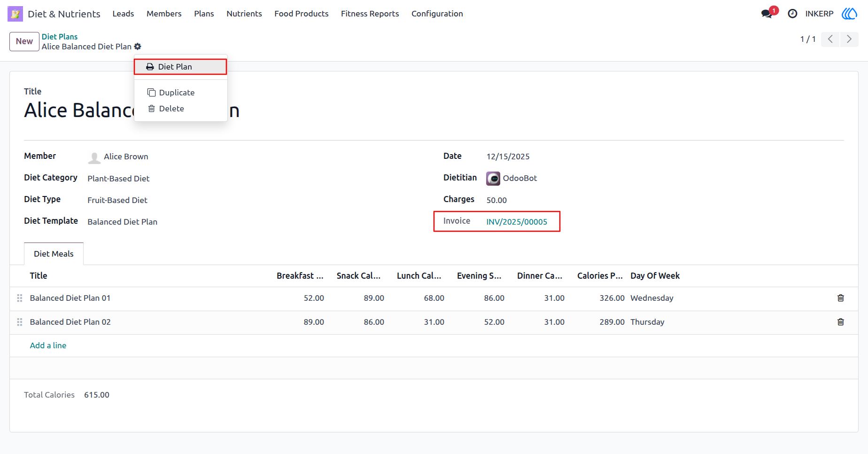Open the activities clock icon
The width and height of the screenshot is (868, 454).
point(792,14)
